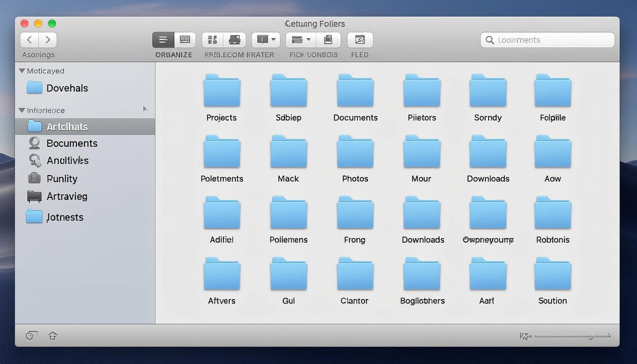Click the home icon in bottom bar
Image resolution: width=637 pixels, height=364 pixels.
[53, 336]
